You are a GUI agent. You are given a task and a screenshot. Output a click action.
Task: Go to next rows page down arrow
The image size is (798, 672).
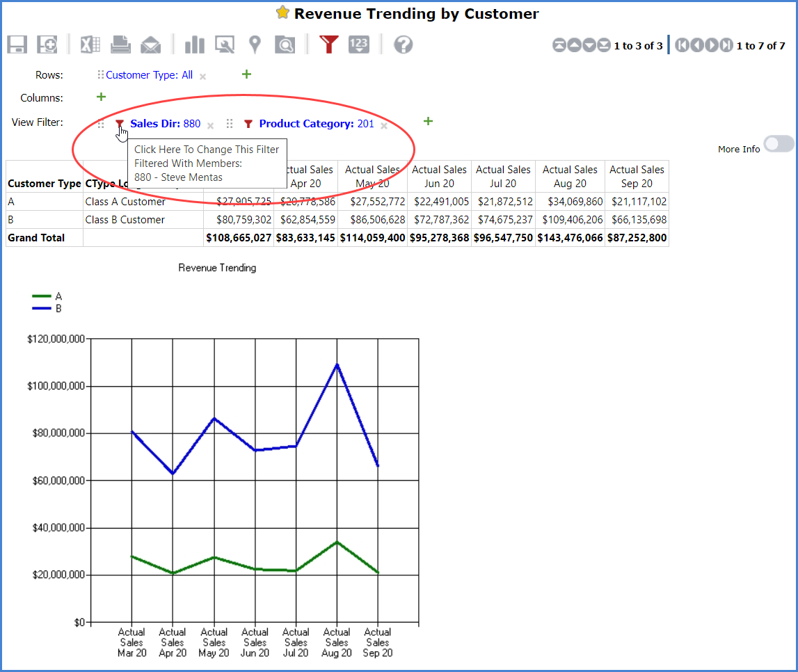589,45
